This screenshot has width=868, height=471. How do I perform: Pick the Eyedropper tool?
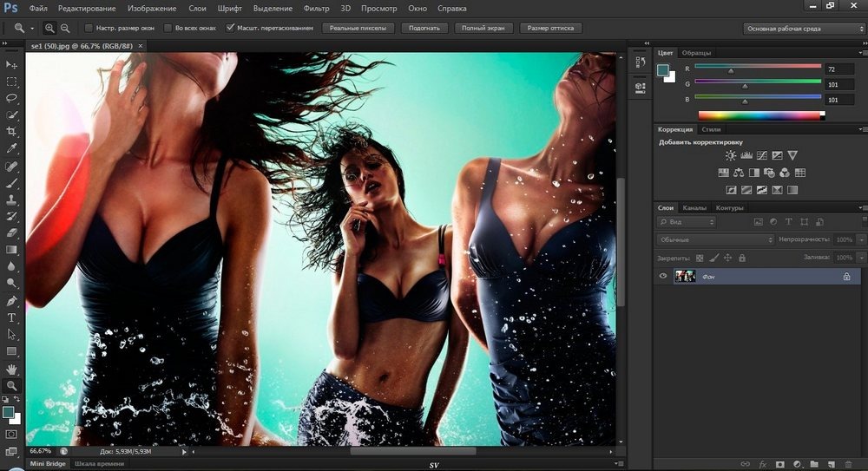click(12, 148)
